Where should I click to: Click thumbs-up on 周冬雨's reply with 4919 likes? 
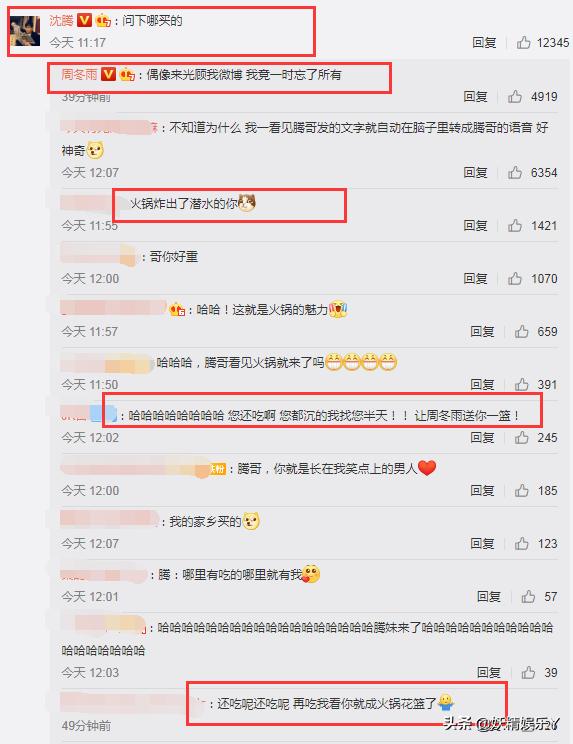click(x=515, y=97)
